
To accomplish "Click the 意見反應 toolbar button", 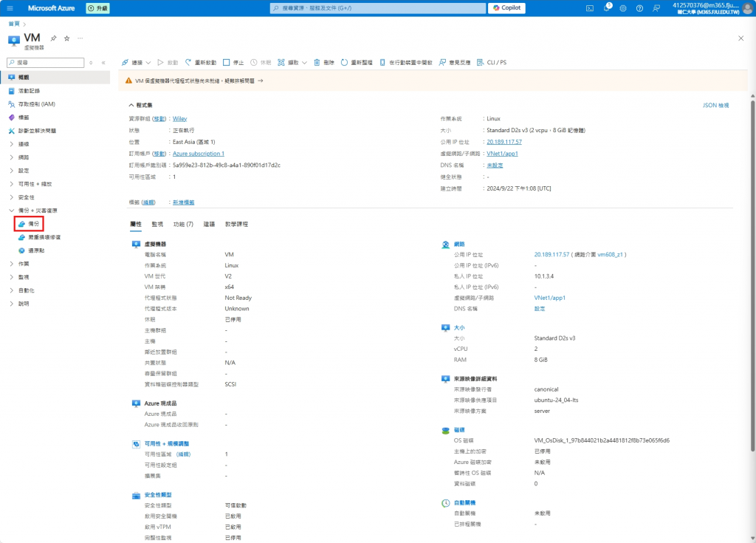I will [x=455, y=62].
